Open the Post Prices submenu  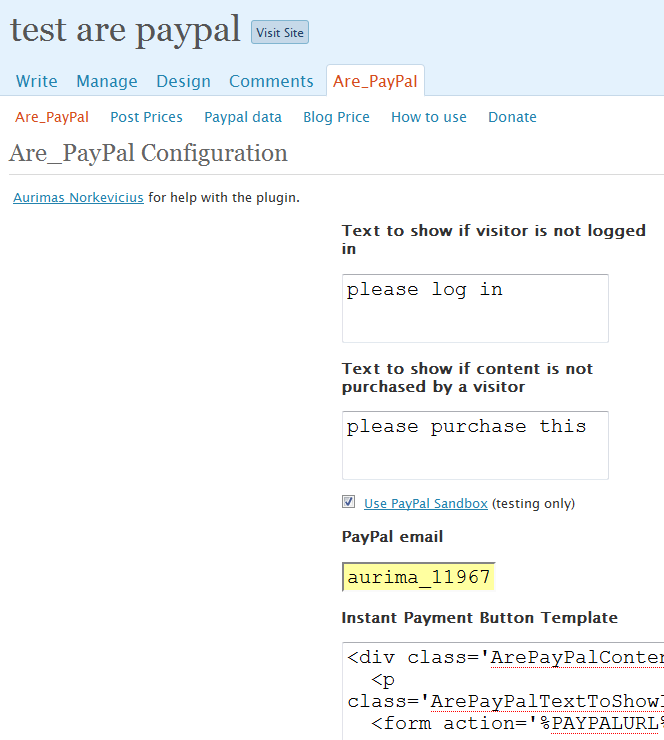pyautogui.click(x=146, y=117)
